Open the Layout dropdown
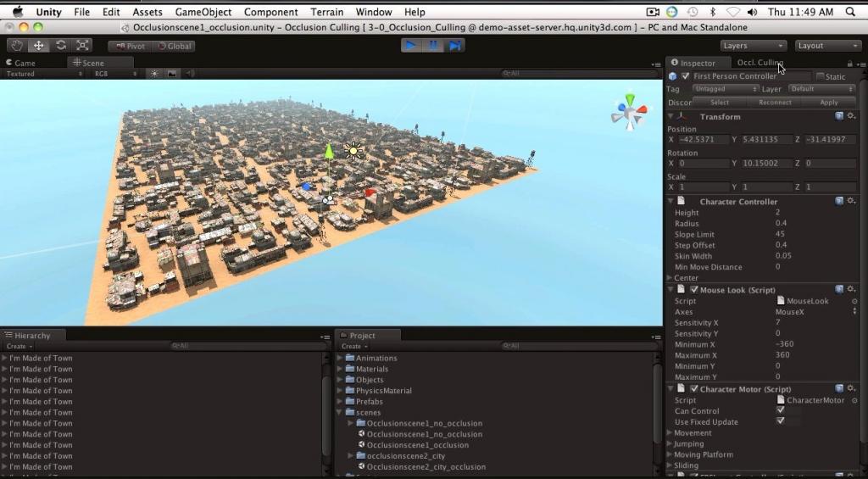The height and width of the screenshot is (479, 868). [x=827, y=46]
